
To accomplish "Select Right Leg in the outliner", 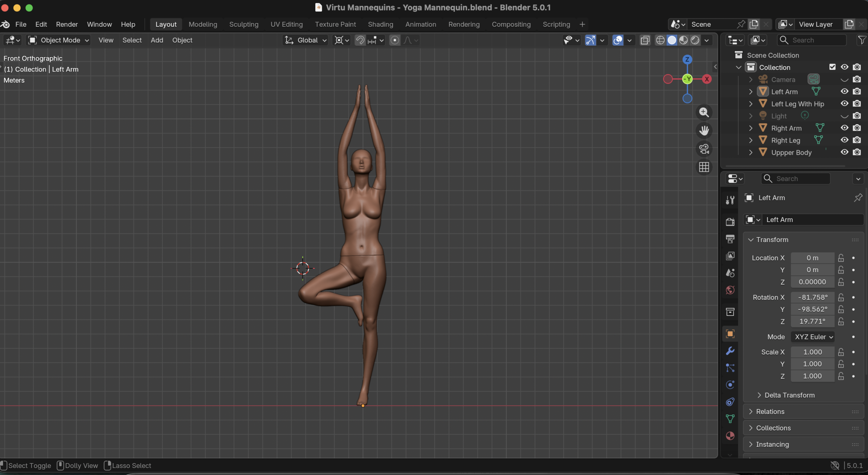I will tap(785, 140).
